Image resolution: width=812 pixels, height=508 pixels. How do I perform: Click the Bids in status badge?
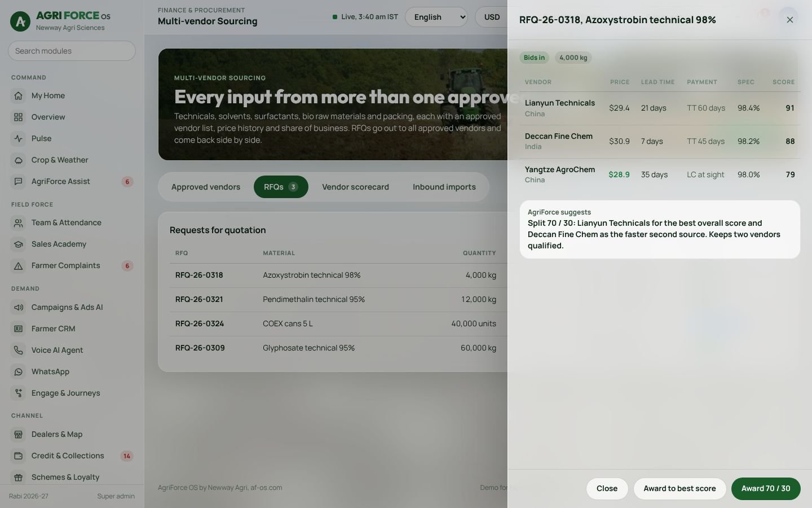click(x=534, y=58)
